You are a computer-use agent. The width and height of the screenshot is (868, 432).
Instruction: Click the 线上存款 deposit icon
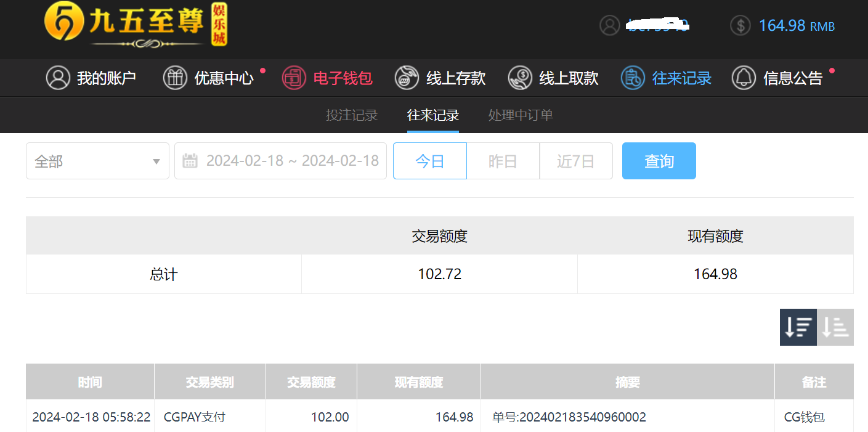click(x=407, y=78)
